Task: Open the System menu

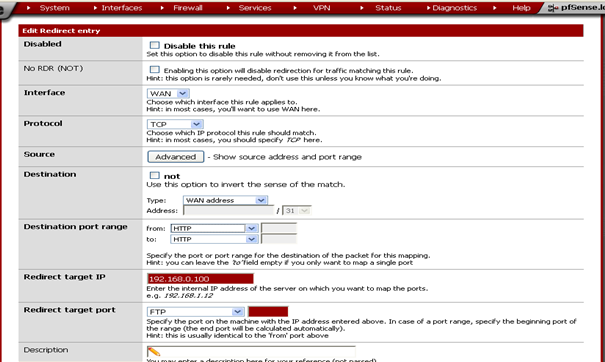Action: coord(54,8)
